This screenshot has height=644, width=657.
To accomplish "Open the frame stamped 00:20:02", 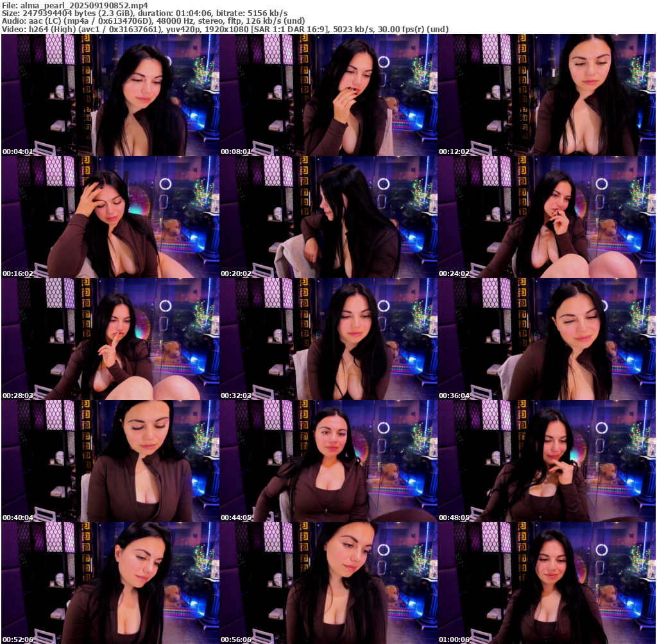I will click(x=328, y=217).
